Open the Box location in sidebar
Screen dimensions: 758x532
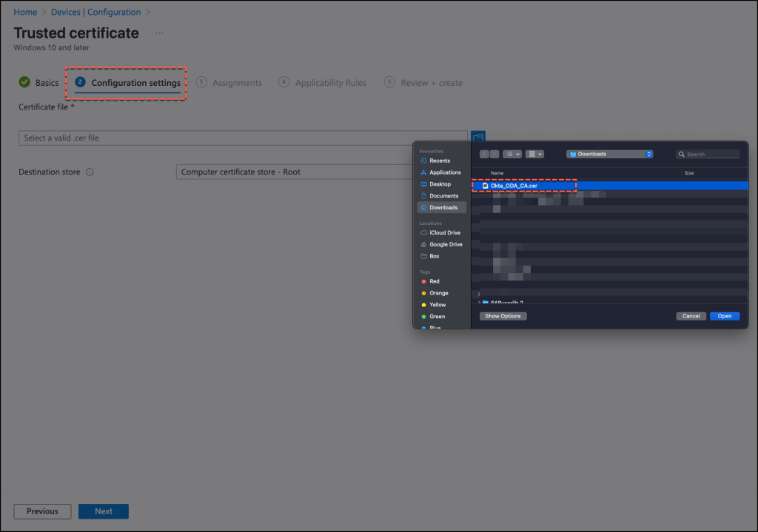point(434,256)
